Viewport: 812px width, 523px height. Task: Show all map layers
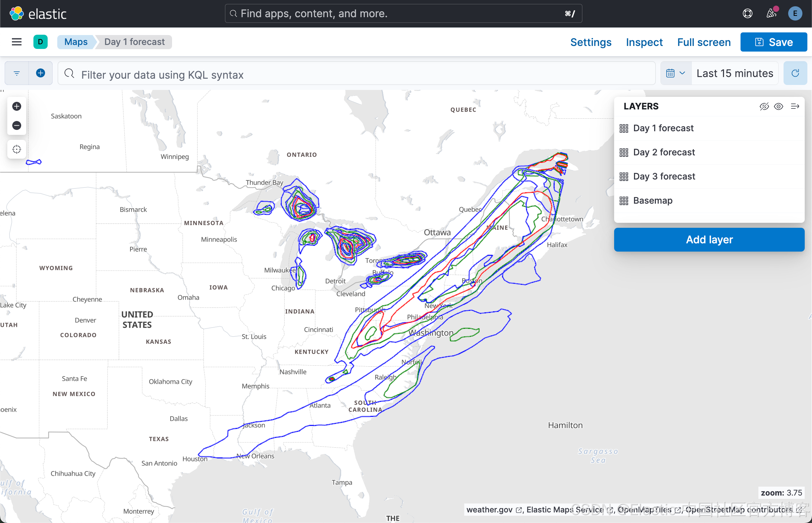pos(779,106)
